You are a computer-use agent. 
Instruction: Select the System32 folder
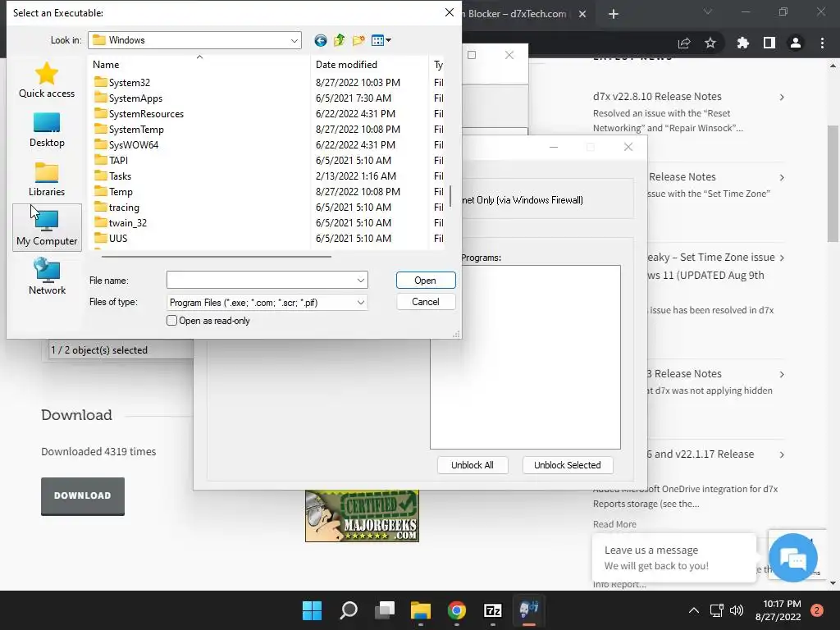coord(129,83)
